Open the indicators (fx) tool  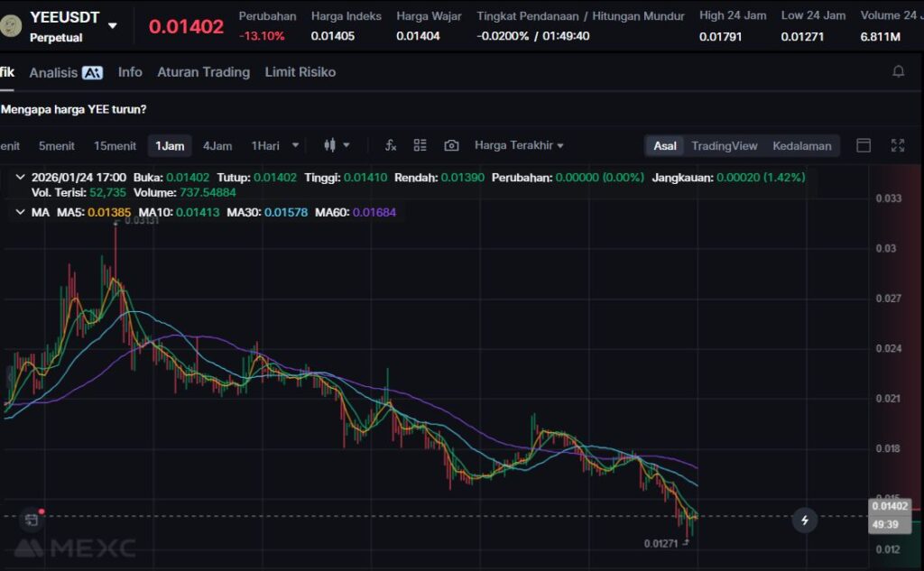[391, 145]
